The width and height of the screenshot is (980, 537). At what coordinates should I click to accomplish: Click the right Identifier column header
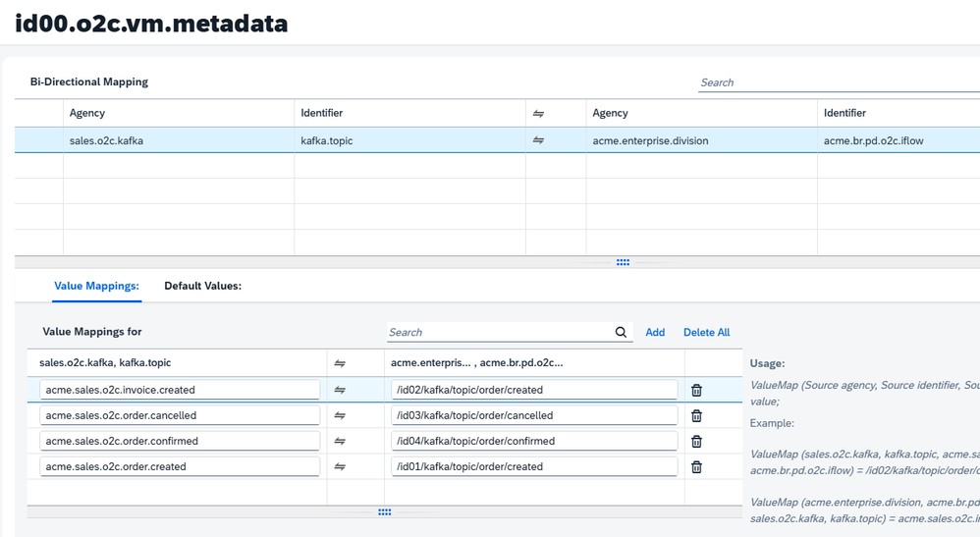[898, 113]
